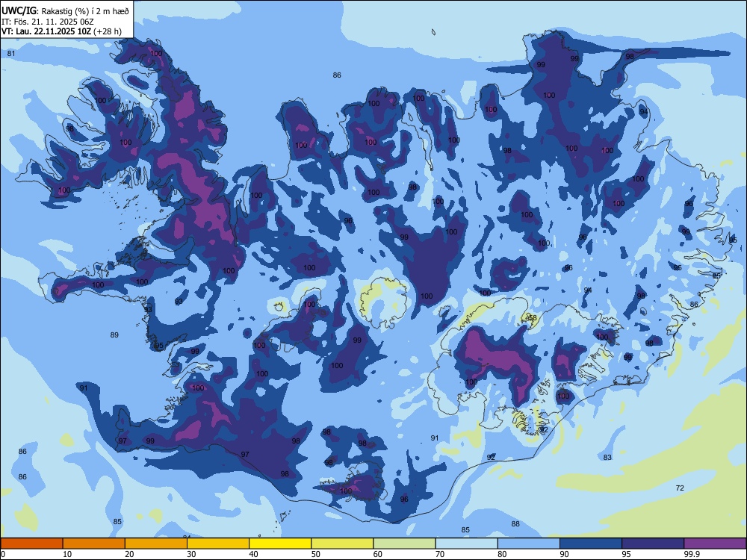Click the '20' tick label on color scale
Image resolution: width=747 pixels, height=560 pixels.
129,554
